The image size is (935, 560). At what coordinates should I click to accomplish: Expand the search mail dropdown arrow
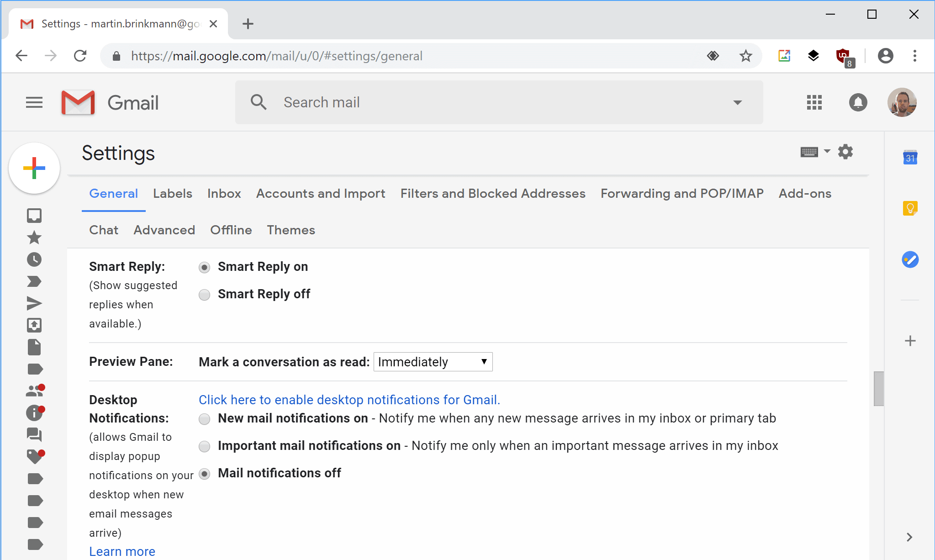(738, 103)
